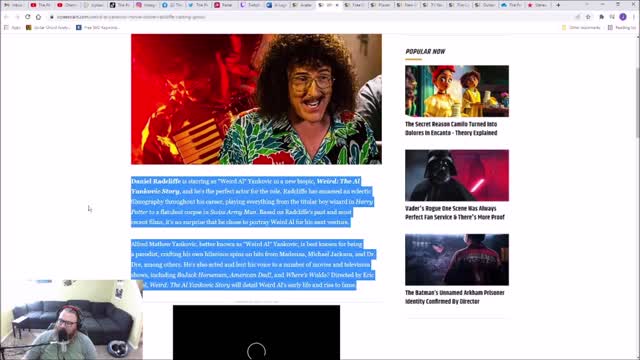Open the Chrome extensions puzzle icon
Viewport: 640px width, 360px height.
click(x=601, y=17)
